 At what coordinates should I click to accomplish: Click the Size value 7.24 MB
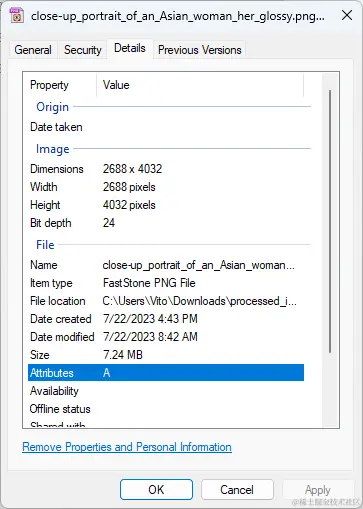[x=123, y=355]
